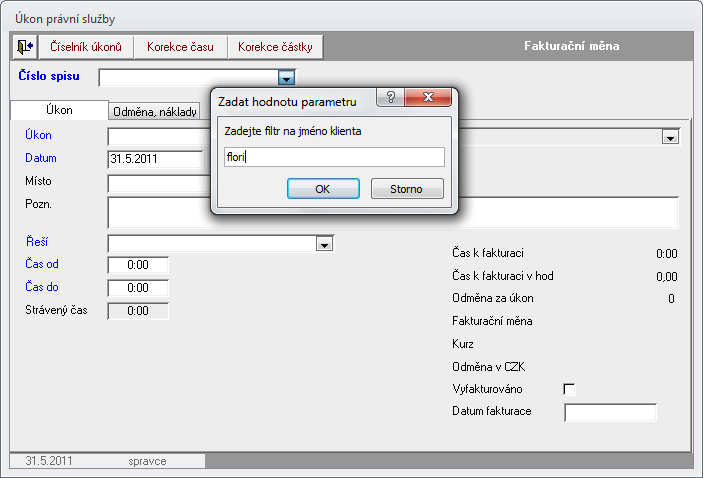Click the help question mark in dialog
The height and width of the screenshot is (478, 703).
tap(391, 97)
